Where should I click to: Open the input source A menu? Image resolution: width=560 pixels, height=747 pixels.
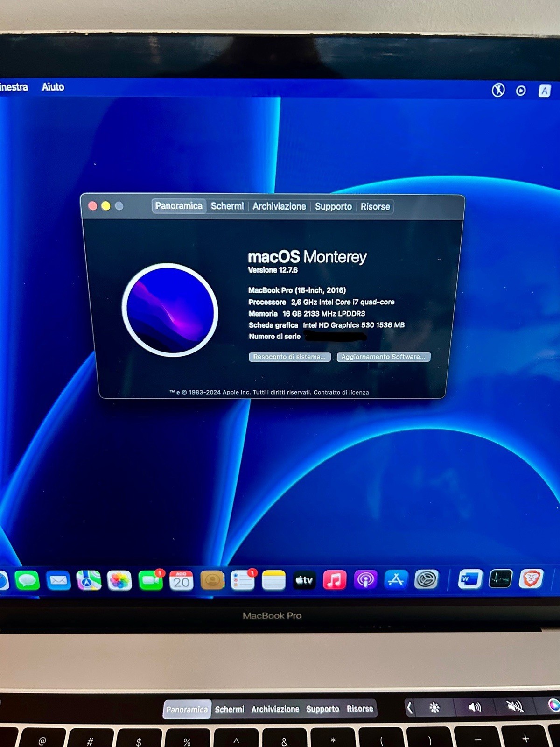544,91
